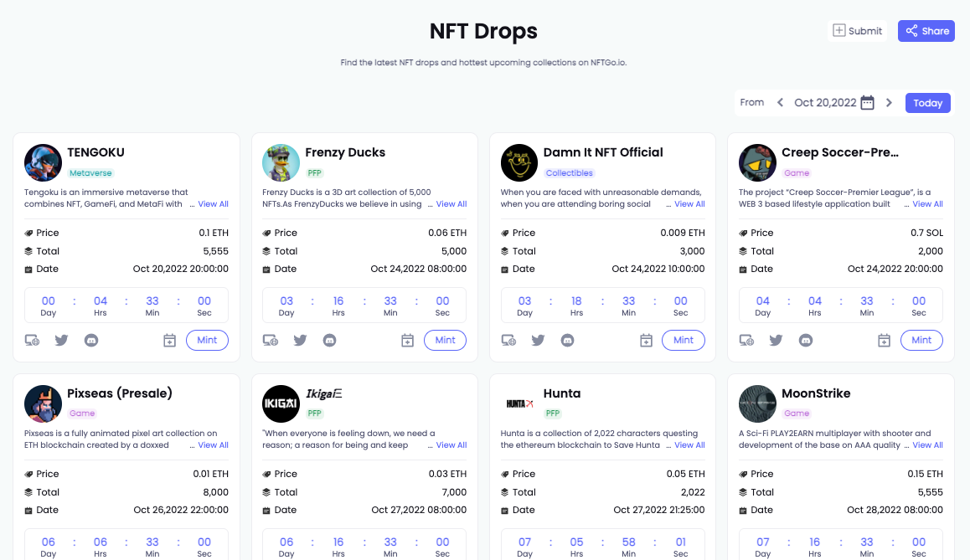Viewport: 970px width, 560px height.
Task: Open the Pixseas avatar thumbnail
Action: pyautogui.click(x=43, y=403)
